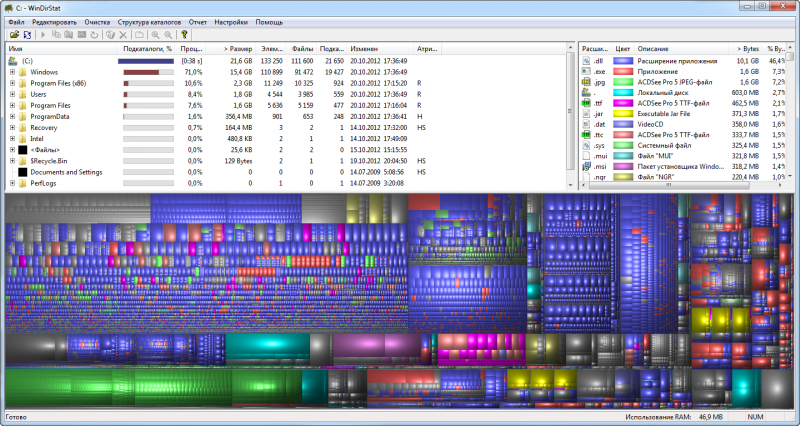Open the command prompt toolbar icon
The height and width of the screenshot is (426, 800).
[82, 35]
